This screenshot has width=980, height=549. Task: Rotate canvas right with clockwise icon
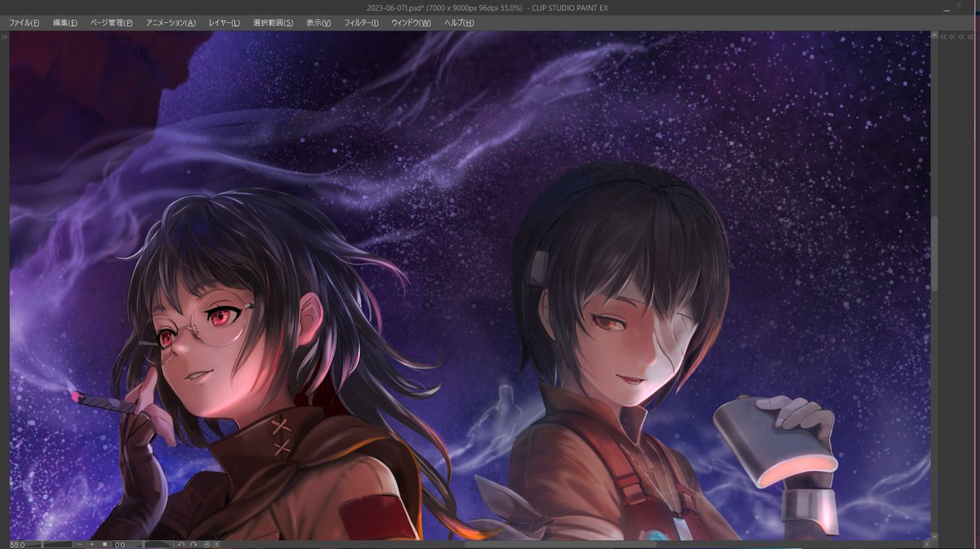click(194, 544)
